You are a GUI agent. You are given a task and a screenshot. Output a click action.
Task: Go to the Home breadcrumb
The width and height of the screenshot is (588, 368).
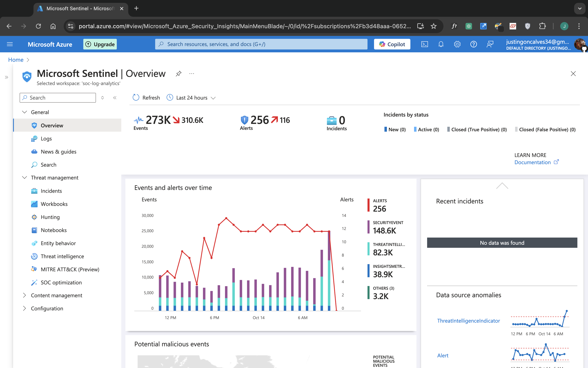(16, 60)
